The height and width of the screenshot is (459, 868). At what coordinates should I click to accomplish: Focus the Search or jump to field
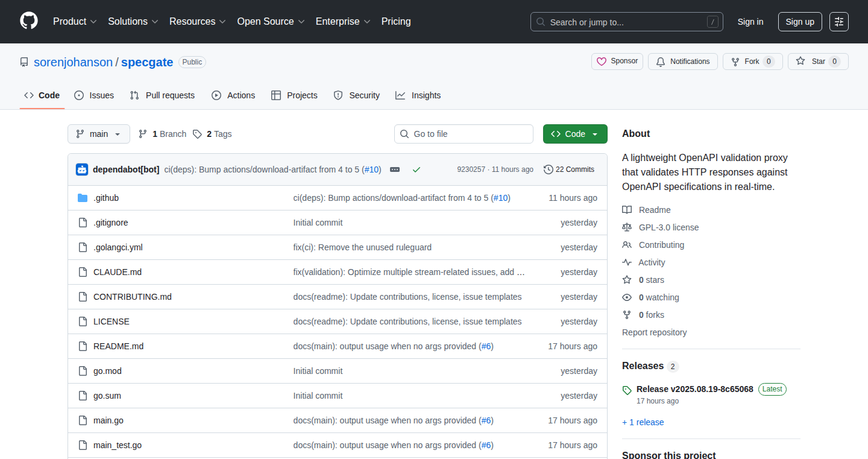(x=627, y=22)
